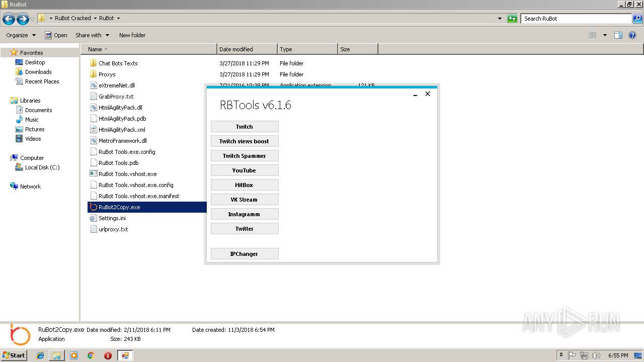Open the VK Stream tool
Screen dimensions: 644x362
244,200
